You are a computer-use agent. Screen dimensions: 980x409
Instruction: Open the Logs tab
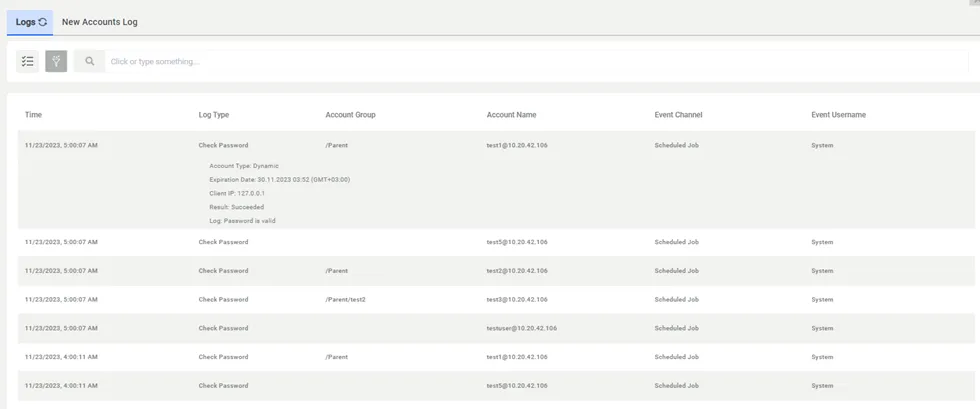(30, 22)
